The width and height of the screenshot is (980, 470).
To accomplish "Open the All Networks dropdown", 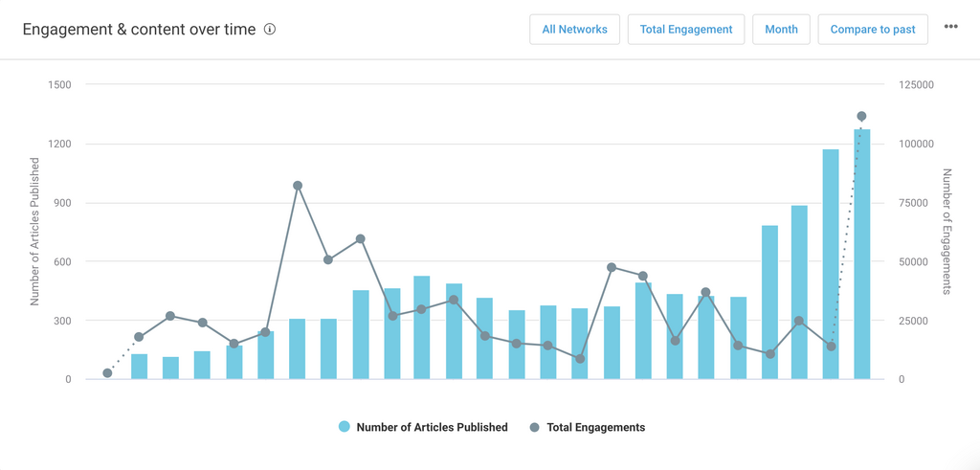I will tap(574, 30).
